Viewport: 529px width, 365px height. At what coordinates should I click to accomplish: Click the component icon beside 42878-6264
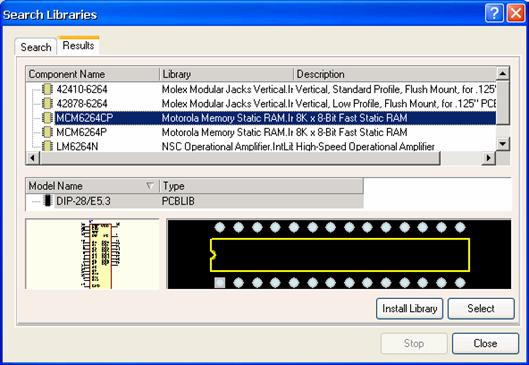pos(47,104)
